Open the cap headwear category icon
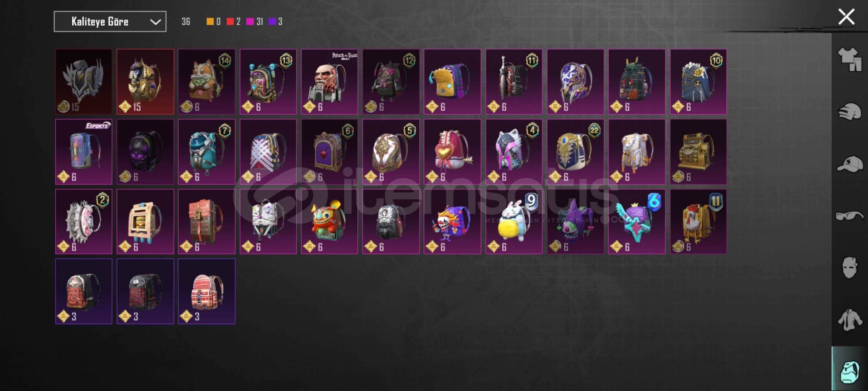 (x=850, y=164)
